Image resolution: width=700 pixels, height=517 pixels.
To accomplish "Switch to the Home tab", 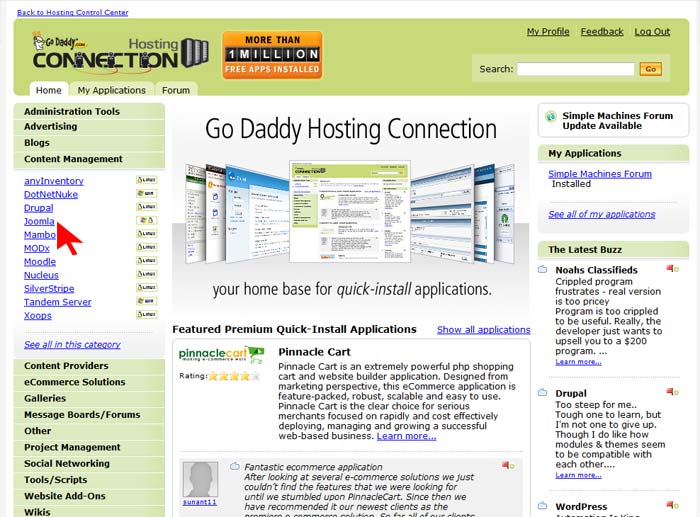I will 49,90.
